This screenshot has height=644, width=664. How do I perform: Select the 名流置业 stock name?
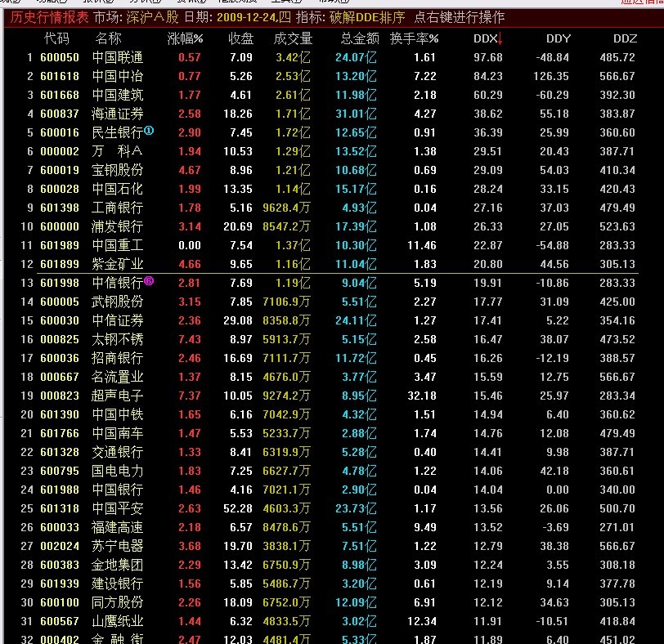click(x=118, y=377)
